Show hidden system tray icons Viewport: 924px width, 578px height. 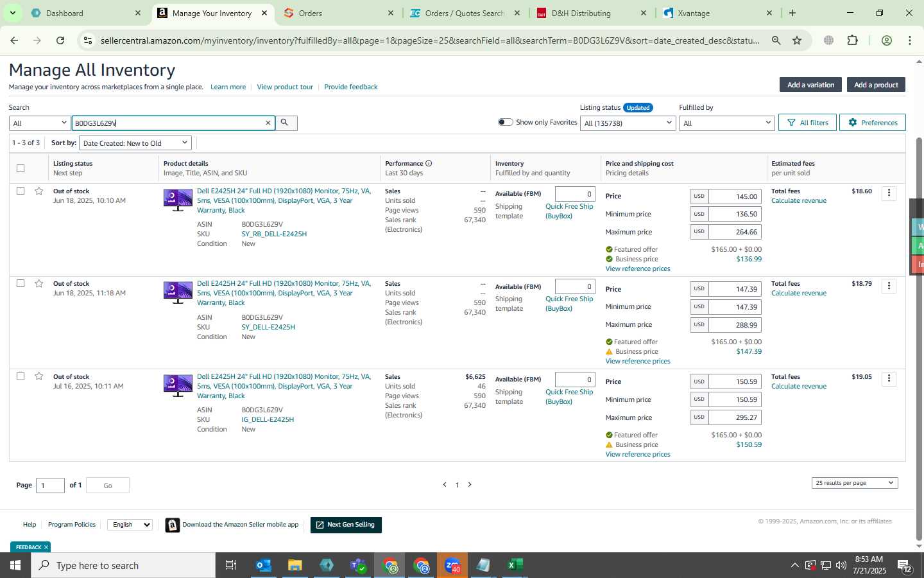(794, 565)
